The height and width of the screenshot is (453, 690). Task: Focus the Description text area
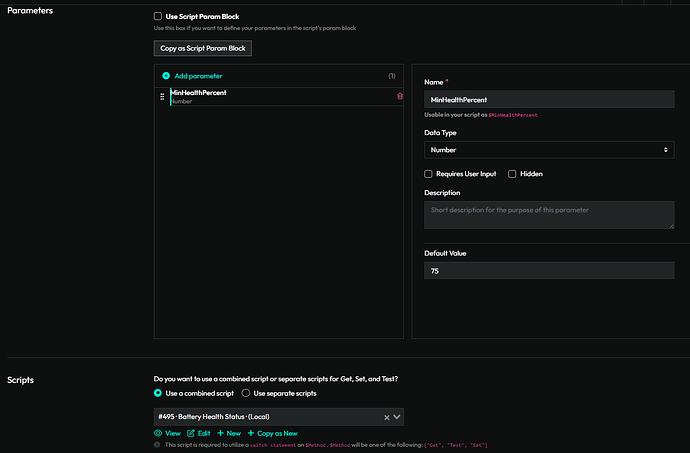pos(548,214)
